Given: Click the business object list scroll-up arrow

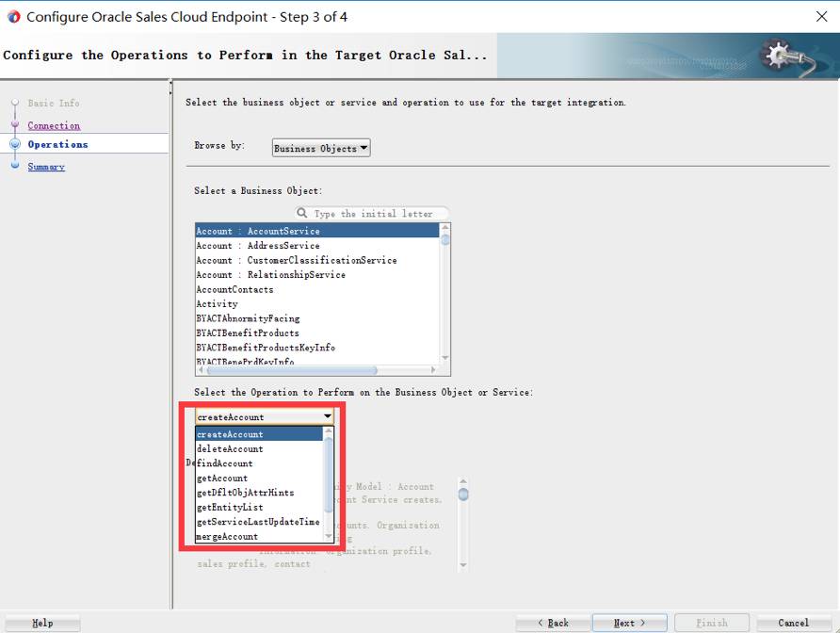Looking at the screenshot, I should [x=444, y=228].
